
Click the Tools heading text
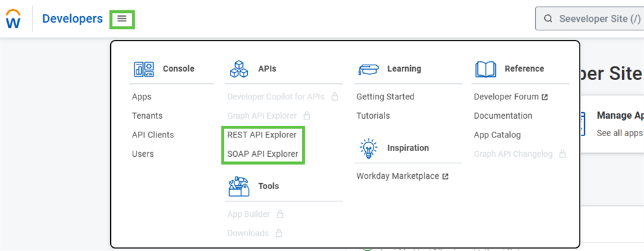tap(269, 186)
